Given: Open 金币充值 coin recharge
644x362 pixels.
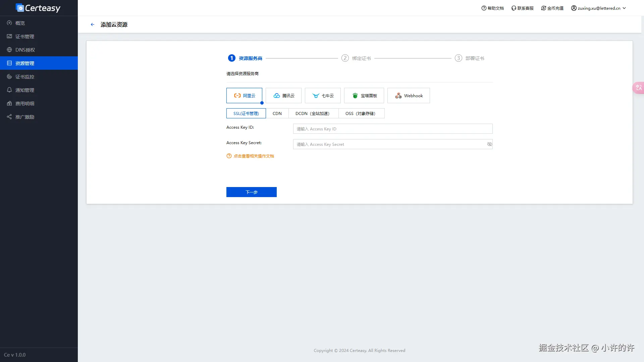Looking at the screenshot, I should click(552, 8).
